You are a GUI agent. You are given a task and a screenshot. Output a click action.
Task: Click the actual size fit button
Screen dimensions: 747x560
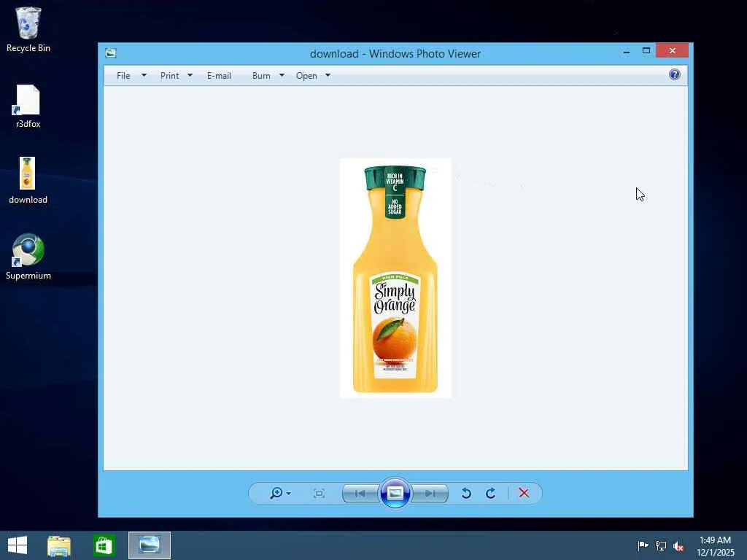320,494
